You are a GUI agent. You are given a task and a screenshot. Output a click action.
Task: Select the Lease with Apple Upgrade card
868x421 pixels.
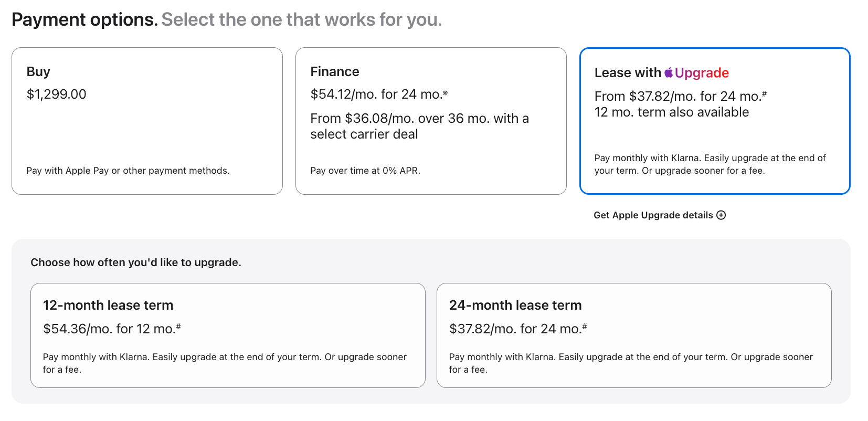tap(715, 121)
